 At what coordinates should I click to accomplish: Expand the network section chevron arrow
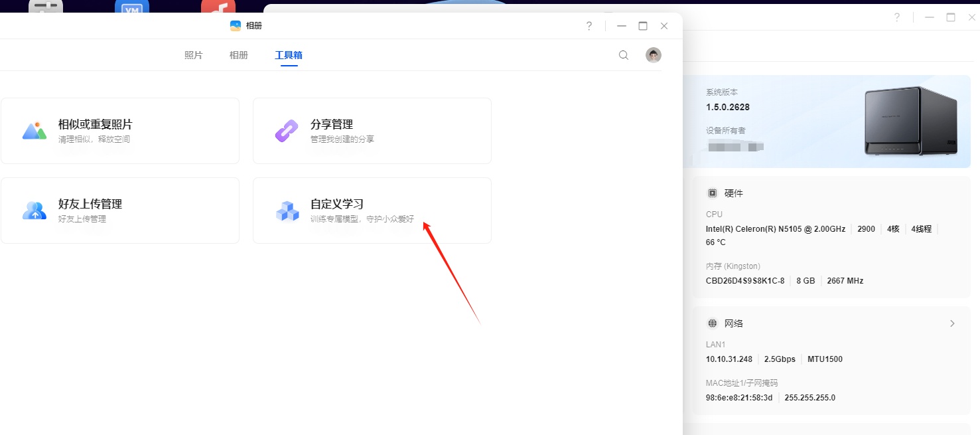[952, 323]
